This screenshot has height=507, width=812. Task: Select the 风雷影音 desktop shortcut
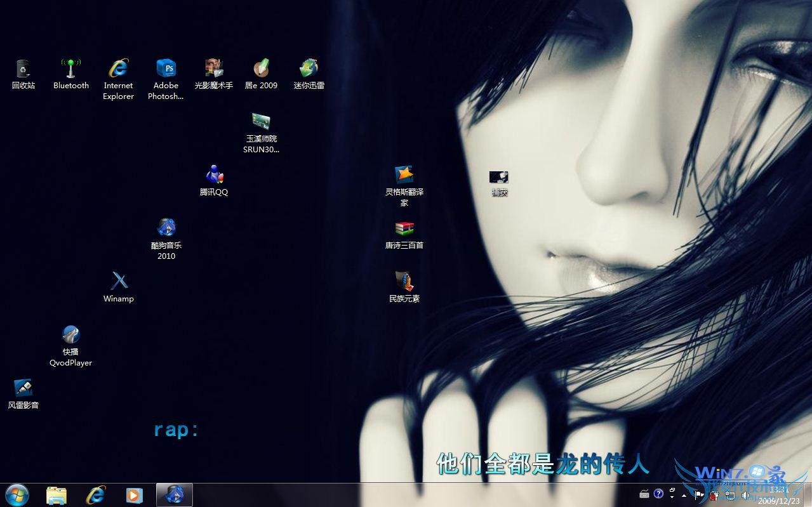click(x=23, y=395)
